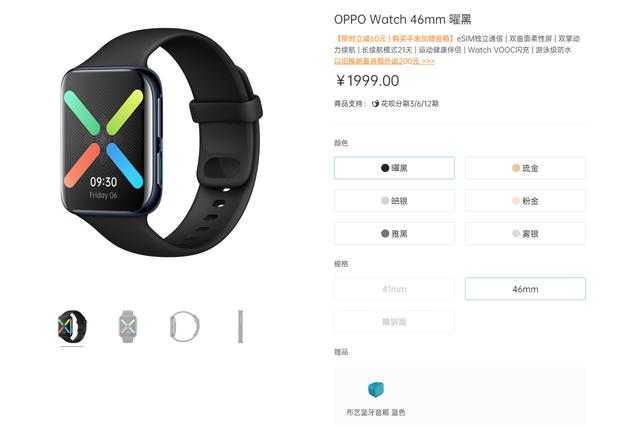
Task: Choose the 雅黑 color option
Action: tap(394, 233)
